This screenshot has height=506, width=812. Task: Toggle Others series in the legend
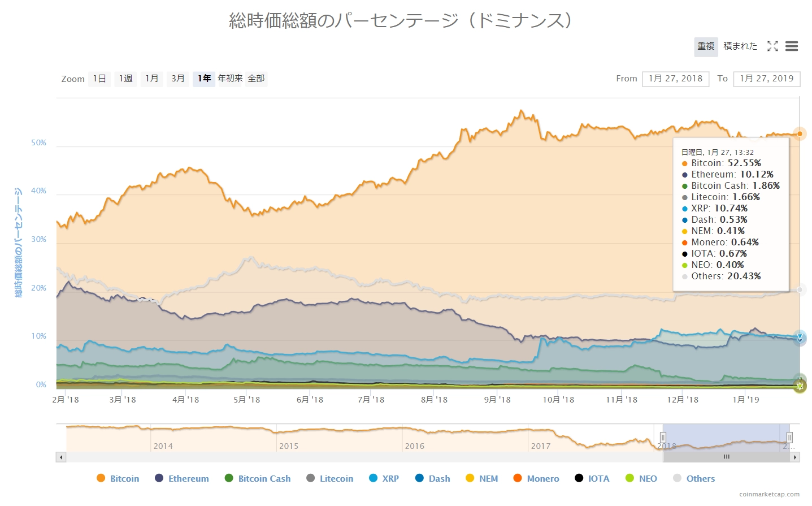click(694, 478)
